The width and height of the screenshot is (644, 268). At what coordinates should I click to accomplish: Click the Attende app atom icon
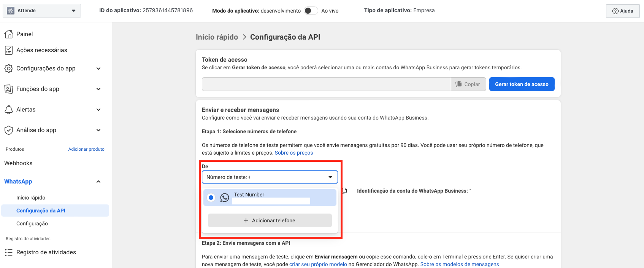click(x=11, y=11)
